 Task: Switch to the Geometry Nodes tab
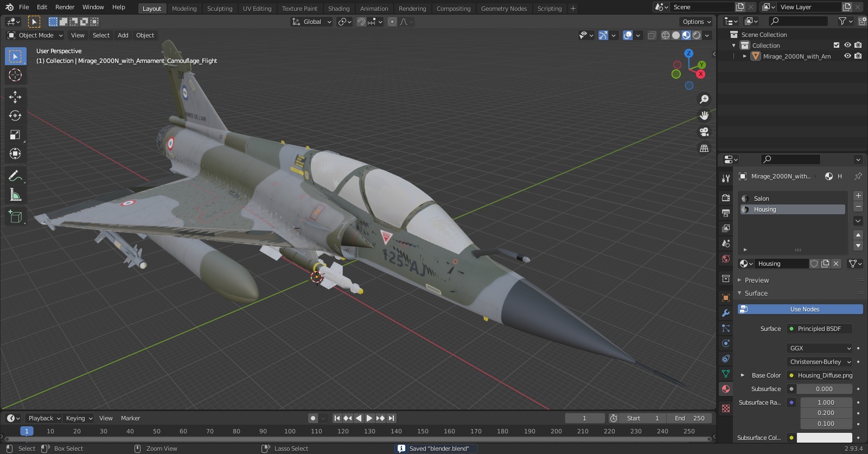pyautogui.click(x=504, y=9)
